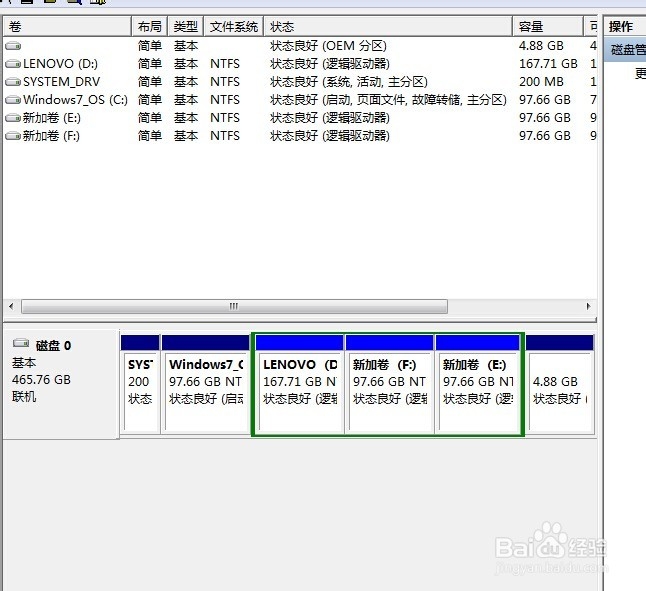Click the 逻辑驱动器 status of 新加卷 (E:) row
Image resolution: width=646 pixels, height=591 pixels.
point(330,118)
